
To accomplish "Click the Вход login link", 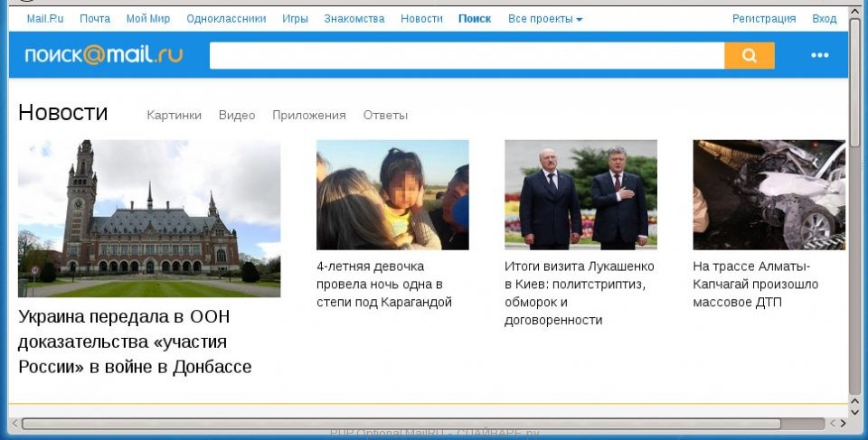I will tap(824, 19).
